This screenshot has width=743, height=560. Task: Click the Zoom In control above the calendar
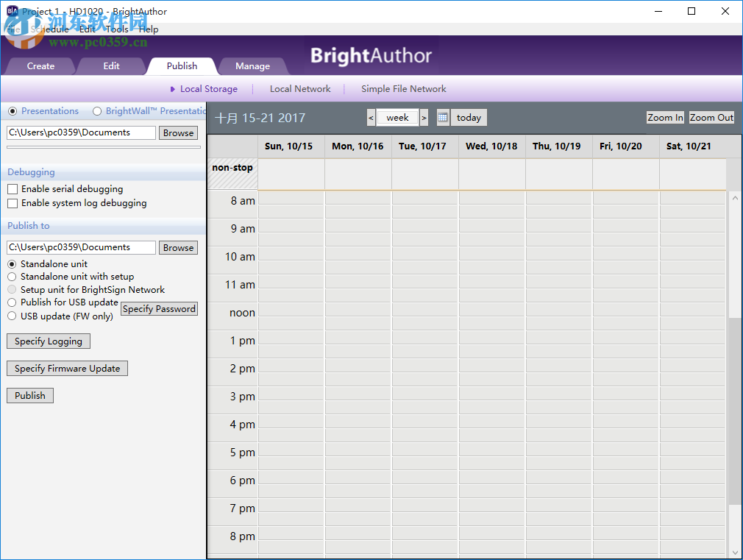pos(664,117)
